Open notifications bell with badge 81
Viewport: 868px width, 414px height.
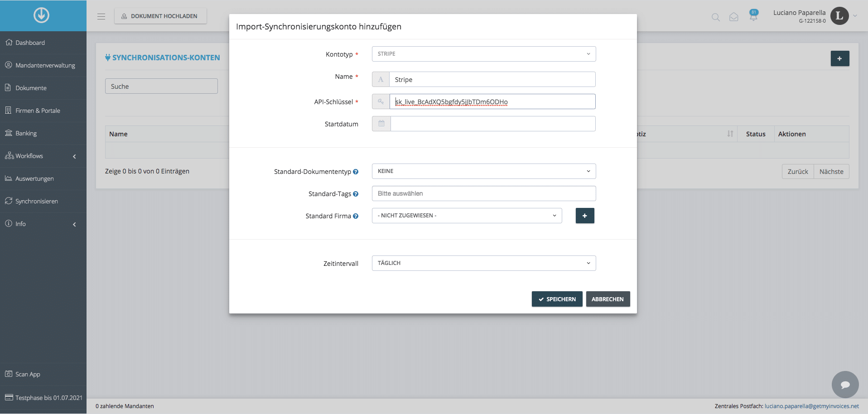coord(753,16)
